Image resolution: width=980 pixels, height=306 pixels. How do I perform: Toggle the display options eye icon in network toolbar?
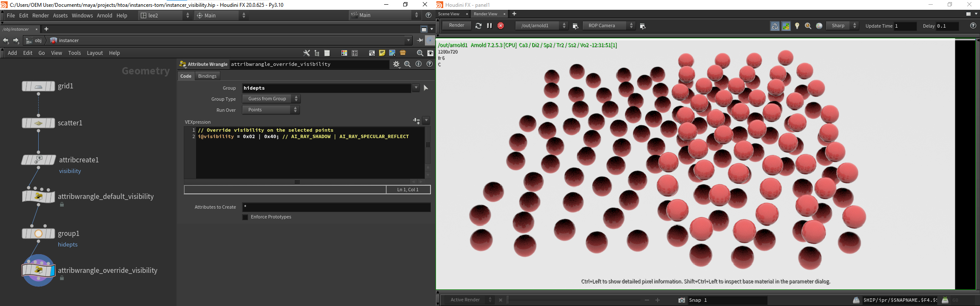[430, 53]
